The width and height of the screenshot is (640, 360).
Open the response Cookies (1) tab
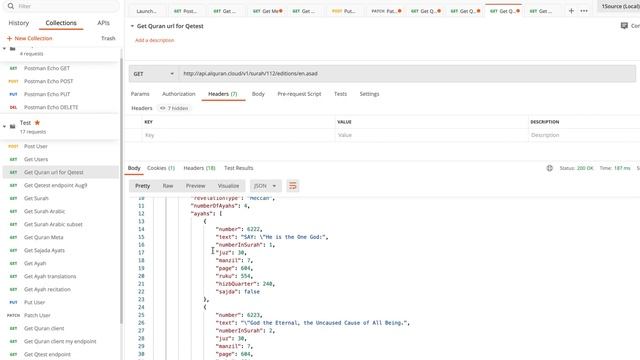[x=161, y=168]
